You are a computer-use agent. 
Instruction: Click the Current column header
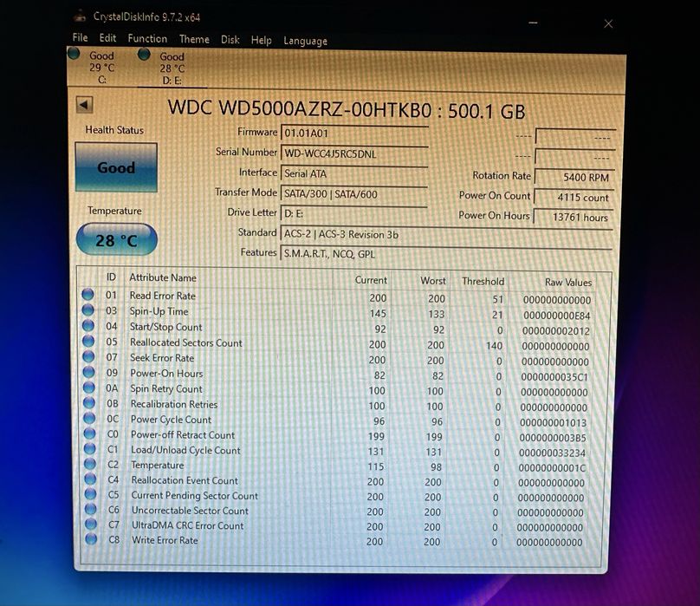[371, 280]
